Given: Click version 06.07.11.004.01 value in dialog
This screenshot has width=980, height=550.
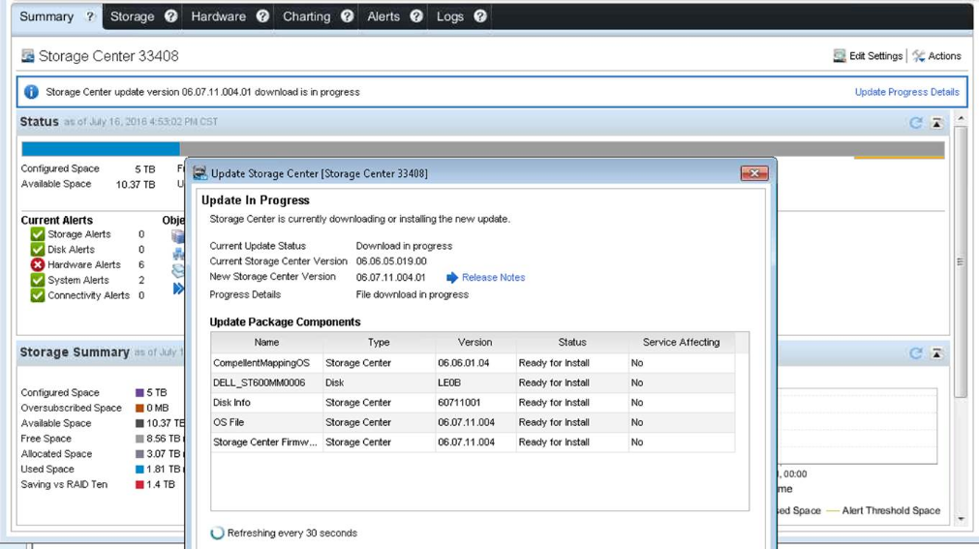Looking at the screenshot, I should tap(390, 278).
